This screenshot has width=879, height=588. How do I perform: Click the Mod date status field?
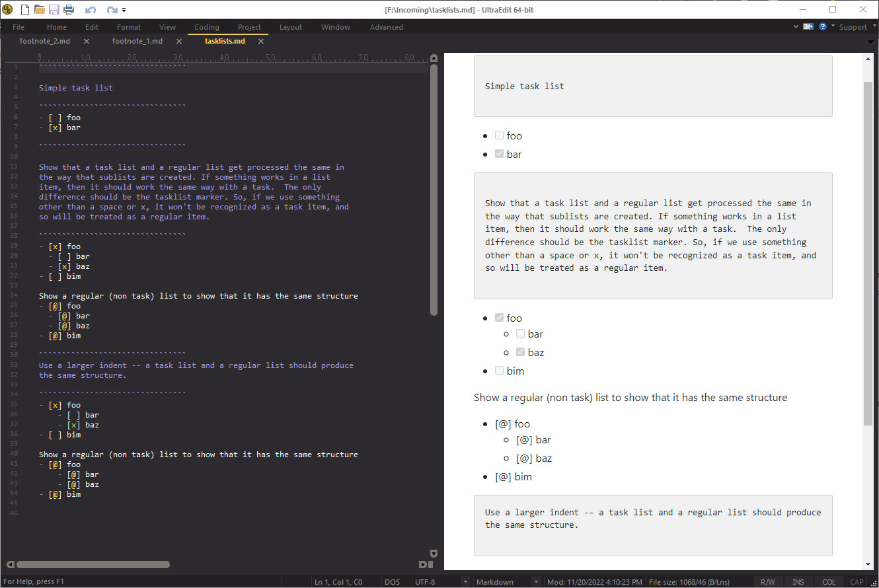pyautogui.click(x=595, y=582)
